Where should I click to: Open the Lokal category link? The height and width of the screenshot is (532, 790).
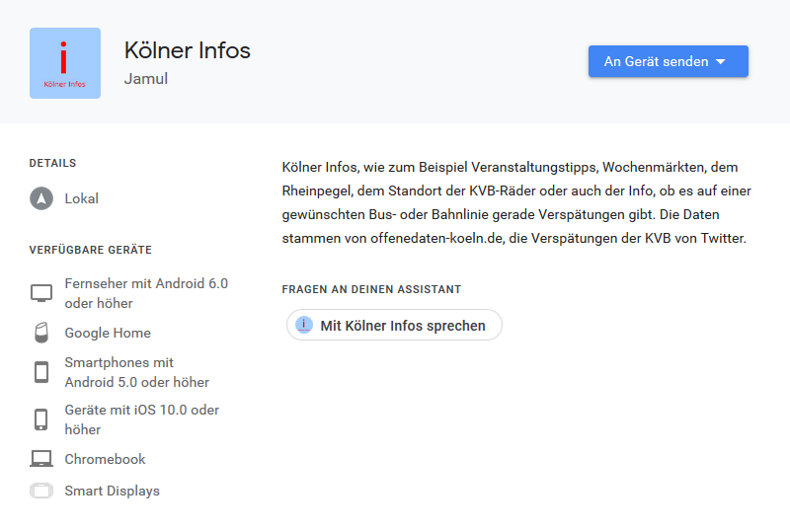[x=82, y=198]
